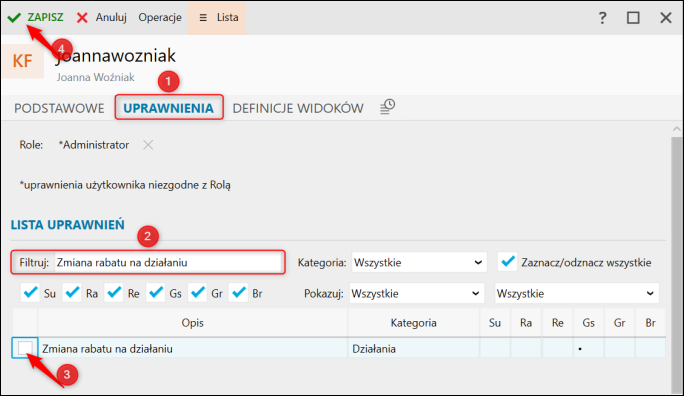This screenshot has width=684, height=396.
Task: Remove the Administrator role with the X icon
Action: coord(148,145)
